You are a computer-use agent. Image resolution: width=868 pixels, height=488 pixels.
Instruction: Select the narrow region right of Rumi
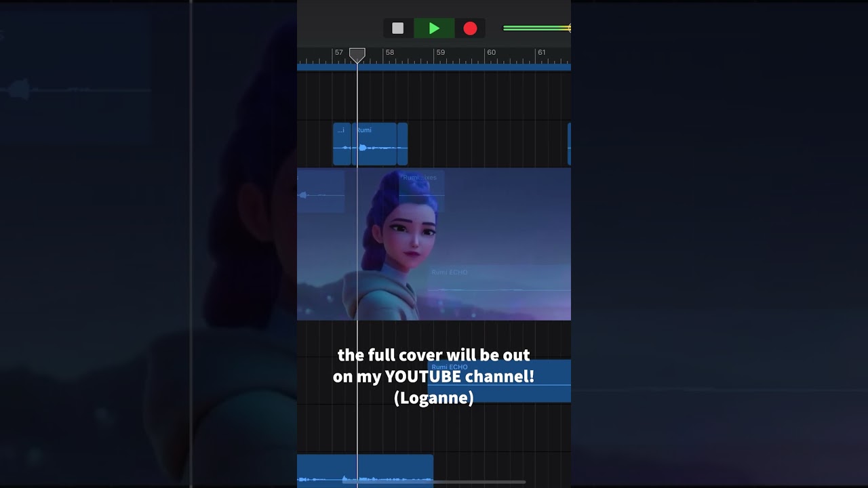(402, 144)
